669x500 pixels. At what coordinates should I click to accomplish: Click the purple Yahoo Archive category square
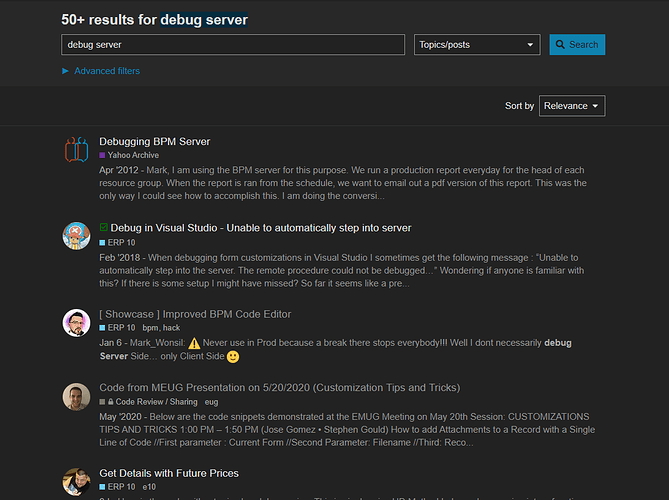[102, 155]
